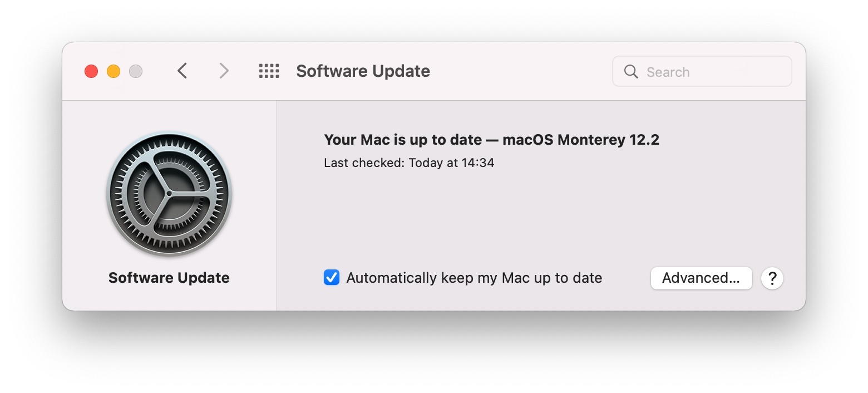
Task: Click the Software Update label below gear
Action: pos(169,278)
